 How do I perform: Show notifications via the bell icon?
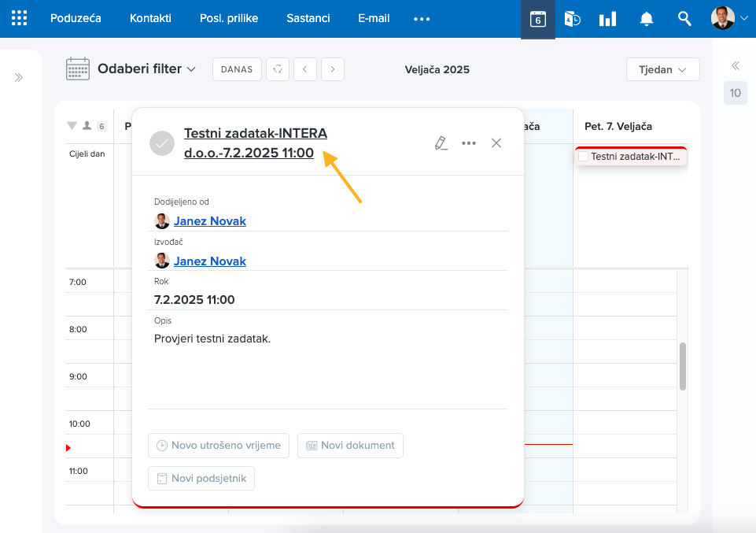(646, 19)
